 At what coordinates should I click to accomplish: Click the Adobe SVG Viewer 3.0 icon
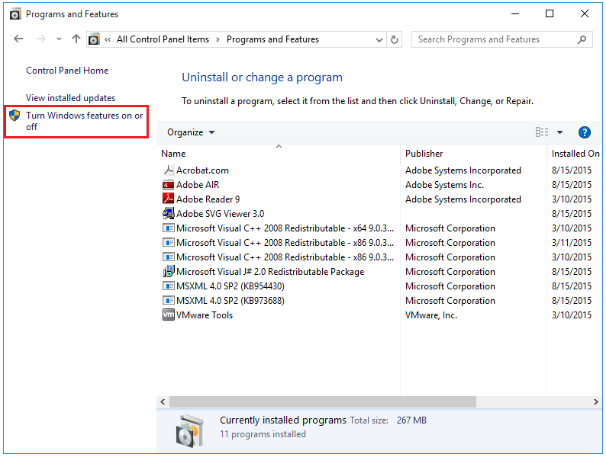[x=168, y=213]
